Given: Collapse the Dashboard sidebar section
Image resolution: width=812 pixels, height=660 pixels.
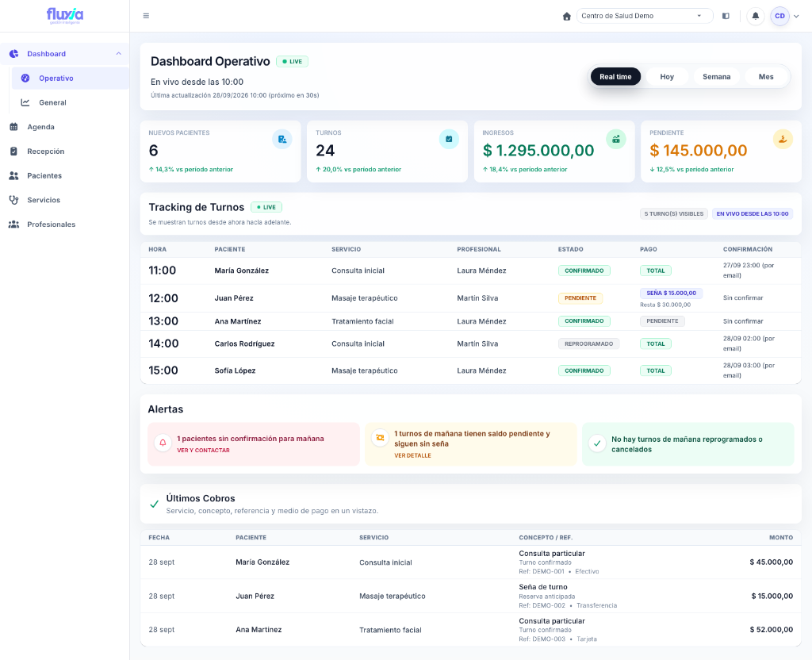Looking at the screenshot, I should (119, 53).
